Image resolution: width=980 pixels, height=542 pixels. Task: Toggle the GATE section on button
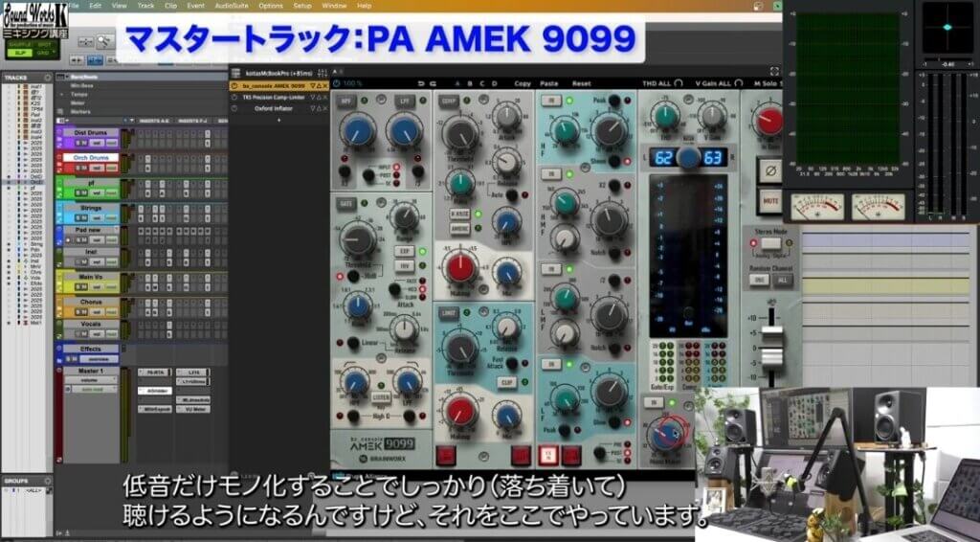click(x=345, y=203)
